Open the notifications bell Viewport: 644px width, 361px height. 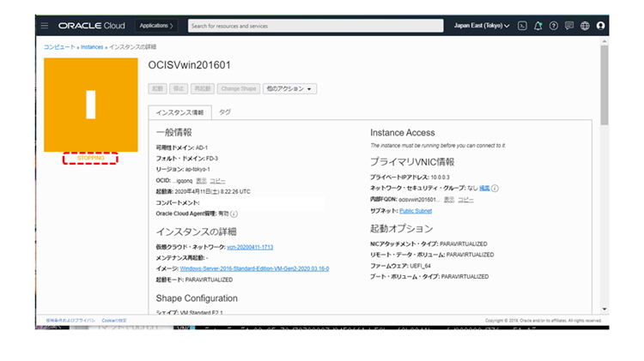(x=538, y=26)
